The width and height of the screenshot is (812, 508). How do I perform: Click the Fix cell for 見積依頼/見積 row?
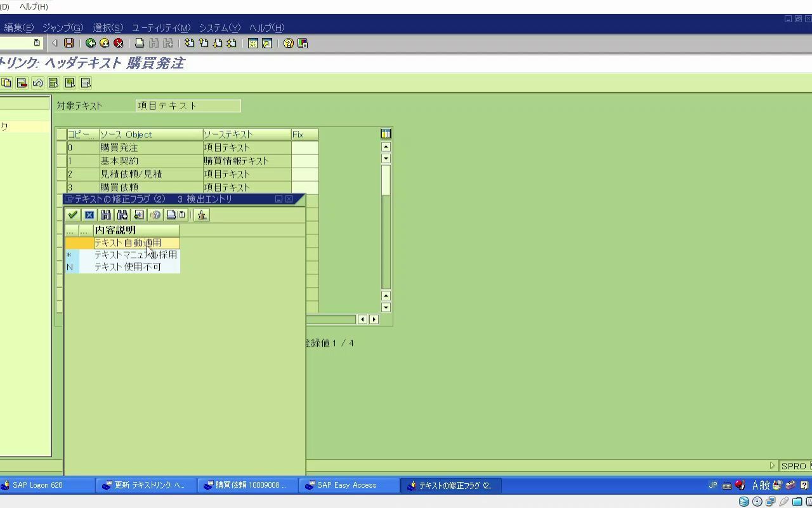pyautogui.click(x=305, y=174)
